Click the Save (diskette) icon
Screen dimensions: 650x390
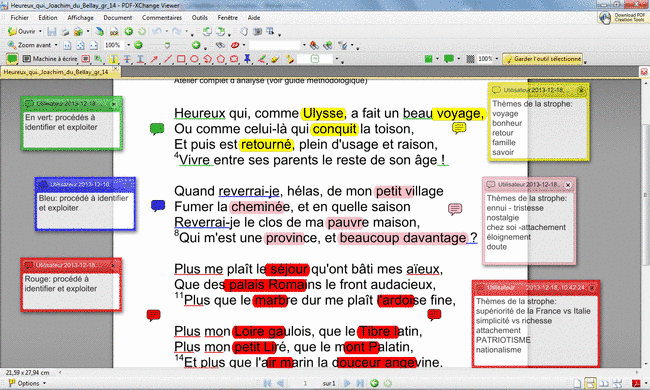click(51, 31)
